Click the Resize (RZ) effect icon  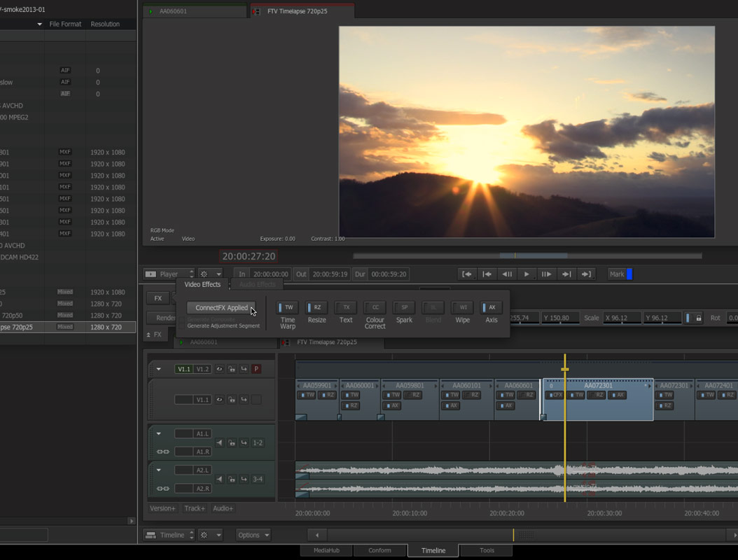[316, 307]
